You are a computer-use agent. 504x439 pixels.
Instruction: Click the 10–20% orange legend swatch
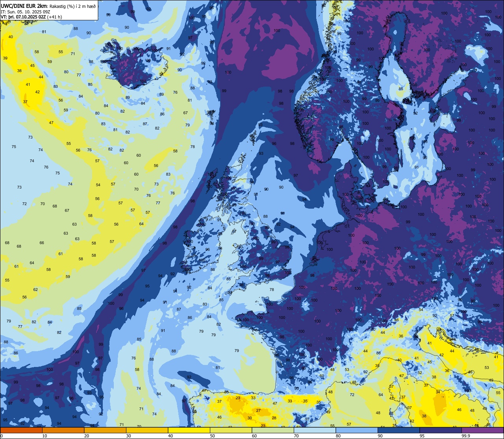click(63, 430)
